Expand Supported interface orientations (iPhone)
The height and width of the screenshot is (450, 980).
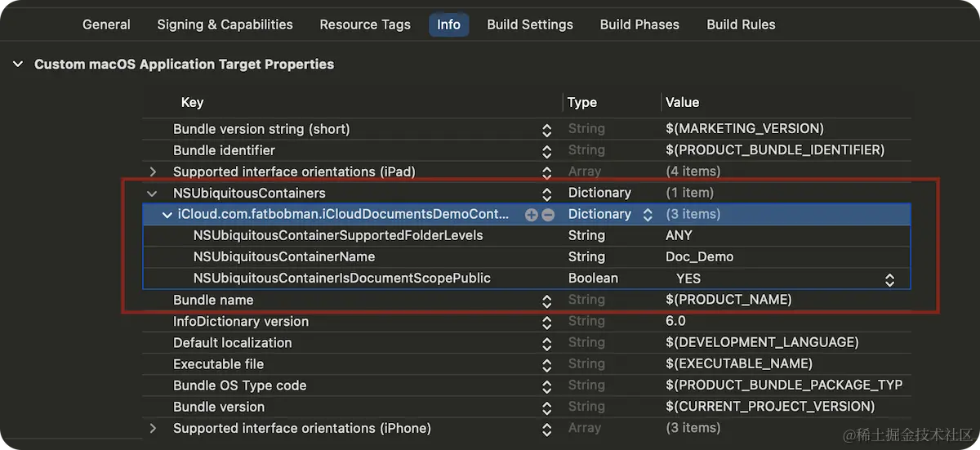152,429
